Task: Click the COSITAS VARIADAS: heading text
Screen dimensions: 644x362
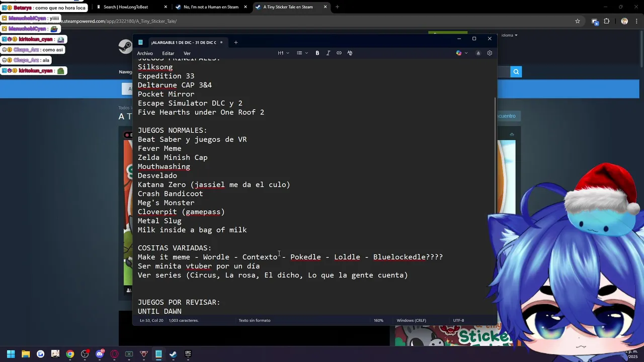Action: [175, 248]
